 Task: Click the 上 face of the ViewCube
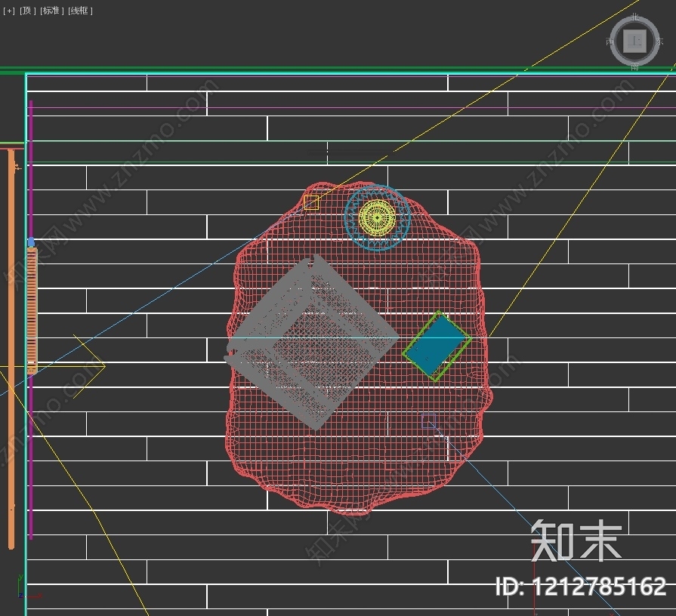coord(635,41)
